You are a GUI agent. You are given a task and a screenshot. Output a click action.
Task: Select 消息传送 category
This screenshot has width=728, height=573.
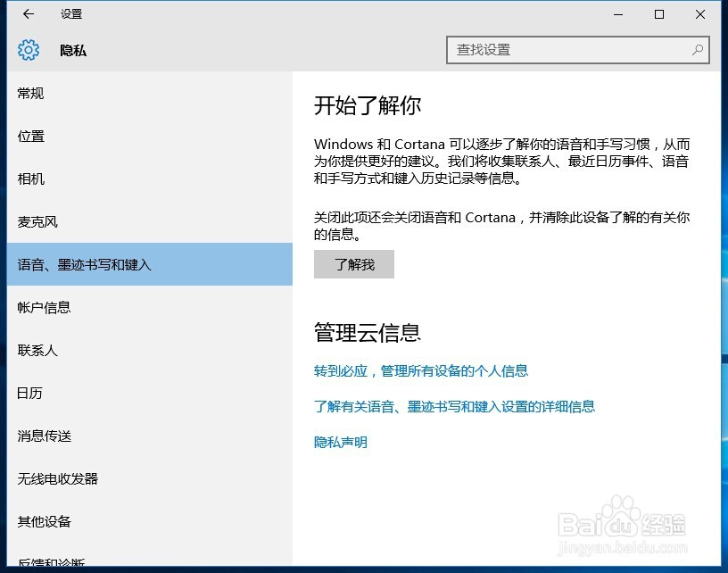[150, 436]
